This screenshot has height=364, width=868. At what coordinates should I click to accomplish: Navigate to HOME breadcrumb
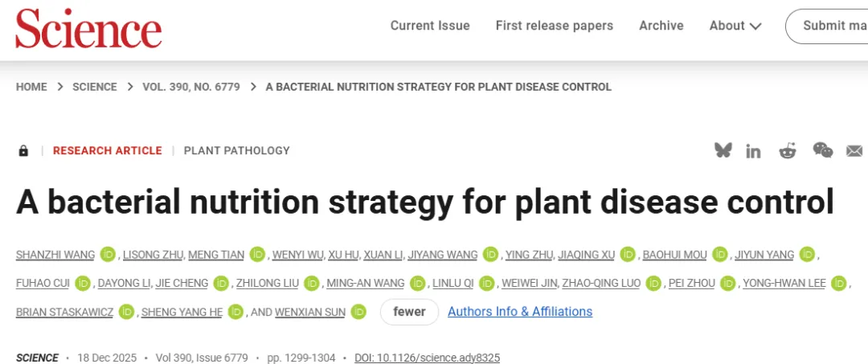pyautogui.click(x=31, y=87)
